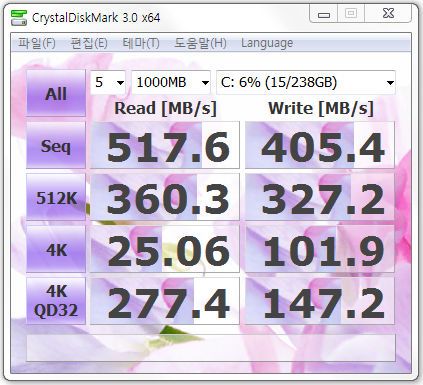
Task: Expand the C: 6% (15/238GB) drive dropdown
Action: coord(306,82)
